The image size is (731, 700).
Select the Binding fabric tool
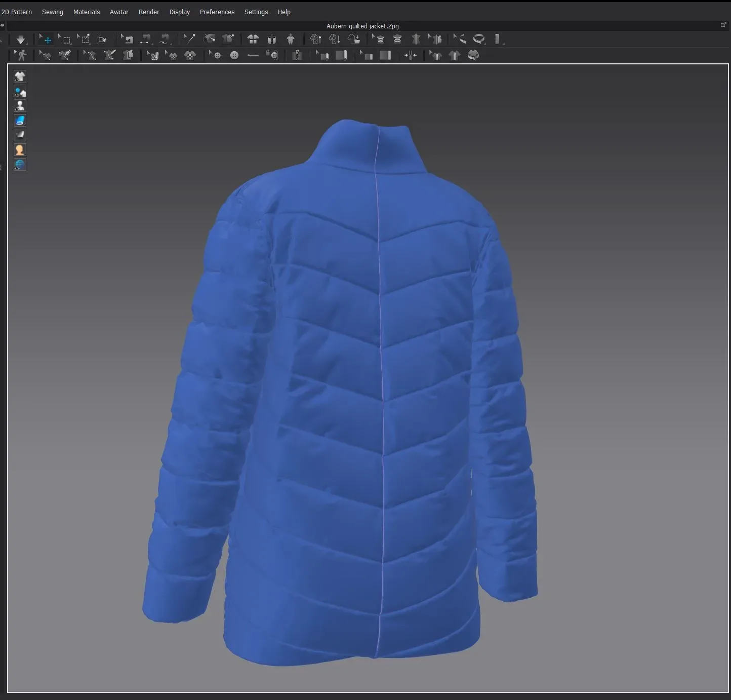coord(385,55)
